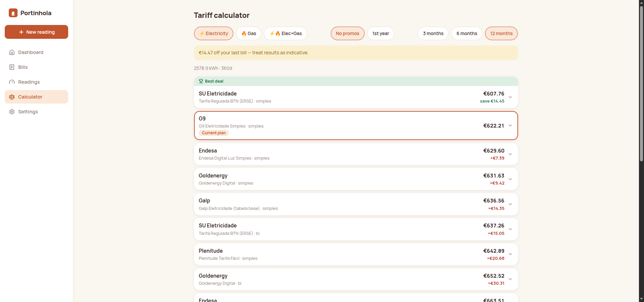The image size is (644, 302).
Task: Click the €622.21 price
Action: (x=493, y=126)
